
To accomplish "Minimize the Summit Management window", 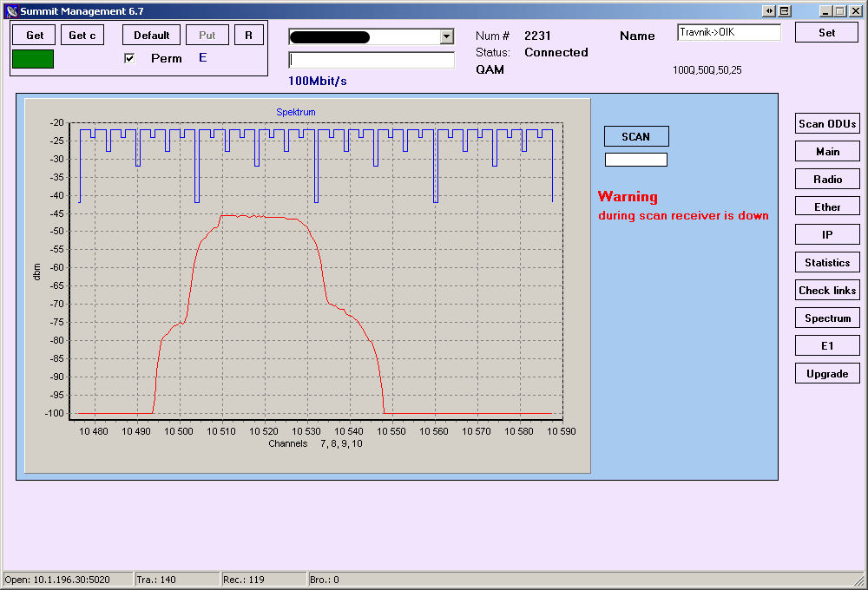I will (825, 11).
